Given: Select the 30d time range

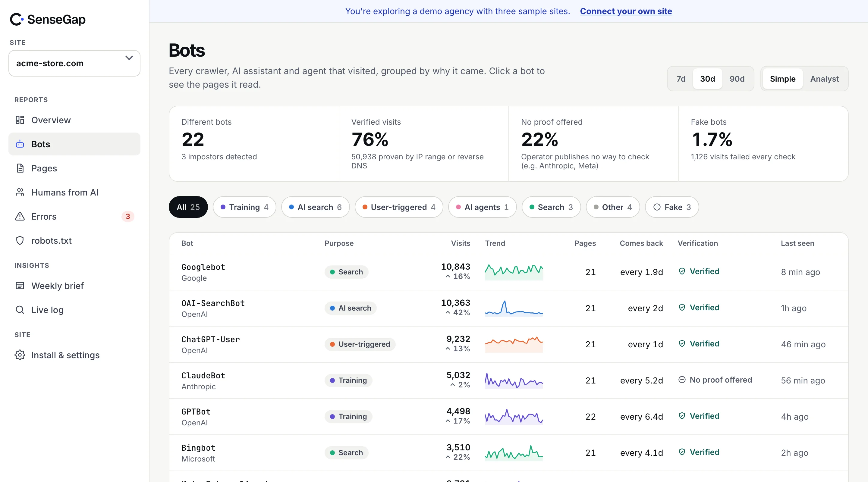Looking at the screenshot, I should point(708,79).
